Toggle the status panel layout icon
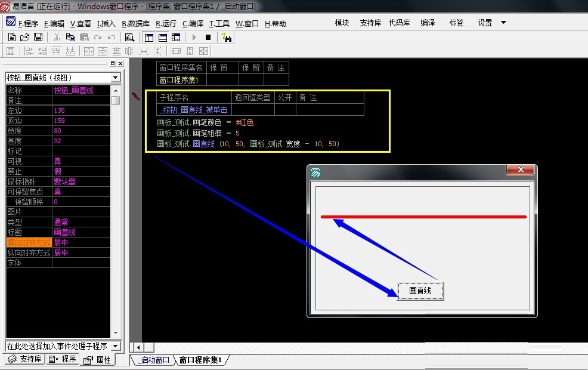Viewport: 588px width, 370px height. (x=163, y=37)
